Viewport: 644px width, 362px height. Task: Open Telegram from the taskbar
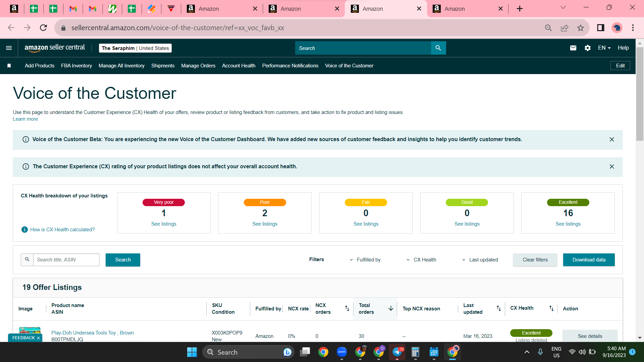point(397,352)
